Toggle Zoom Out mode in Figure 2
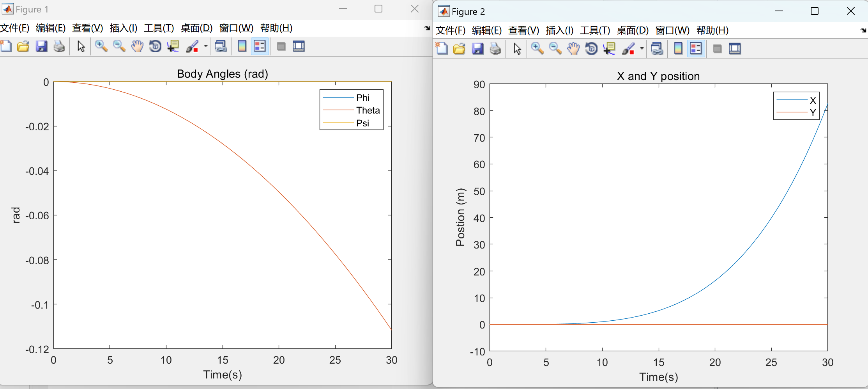The image size is (868, 389). coord(555,48)
